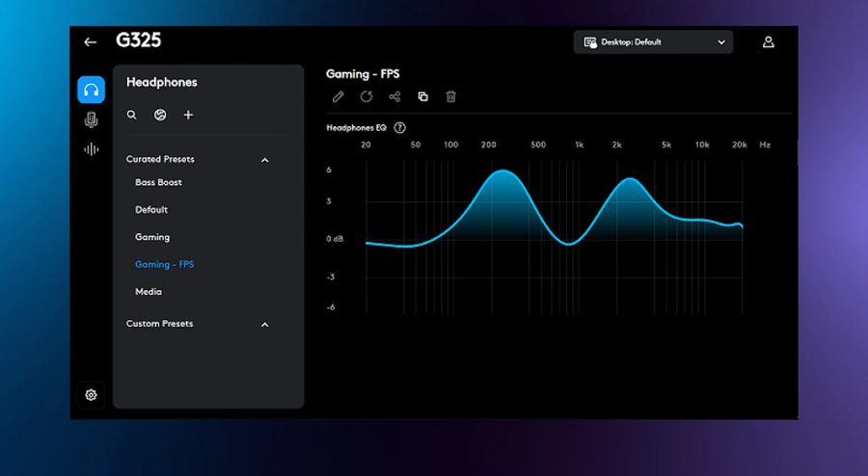
Task: Reset the Gaming - FPS preset
Action: 366,96
